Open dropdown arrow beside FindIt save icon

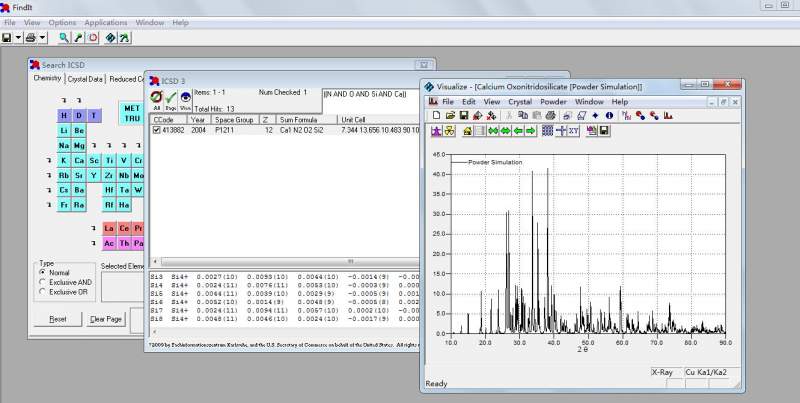pos(19,38)
